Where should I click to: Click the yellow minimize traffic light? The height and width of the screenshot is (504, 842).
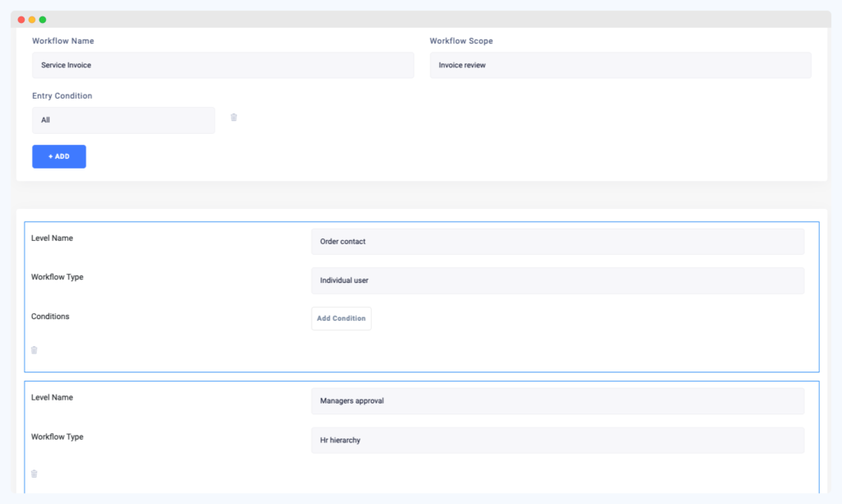click(x=30, y=18)
